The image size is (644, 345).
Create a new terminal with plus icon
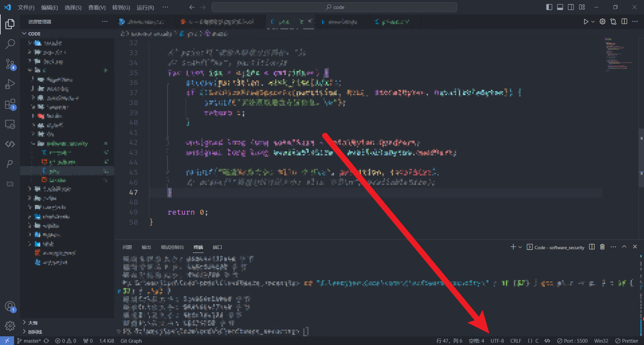tap(513, 247)
